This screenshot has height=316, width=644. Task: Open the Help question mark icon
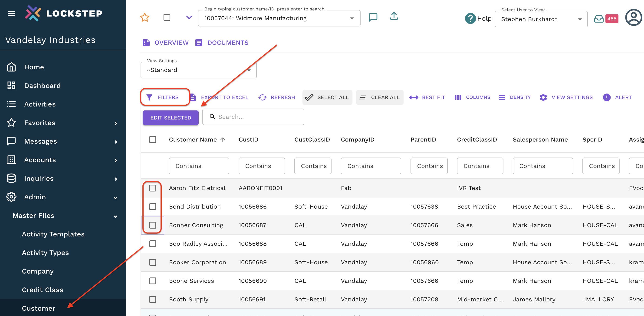click(470, 19)
